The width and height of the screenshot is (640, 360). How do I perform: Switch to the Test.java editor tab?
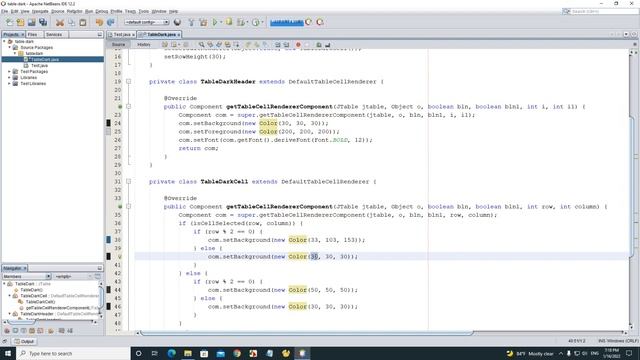point(122,35)
